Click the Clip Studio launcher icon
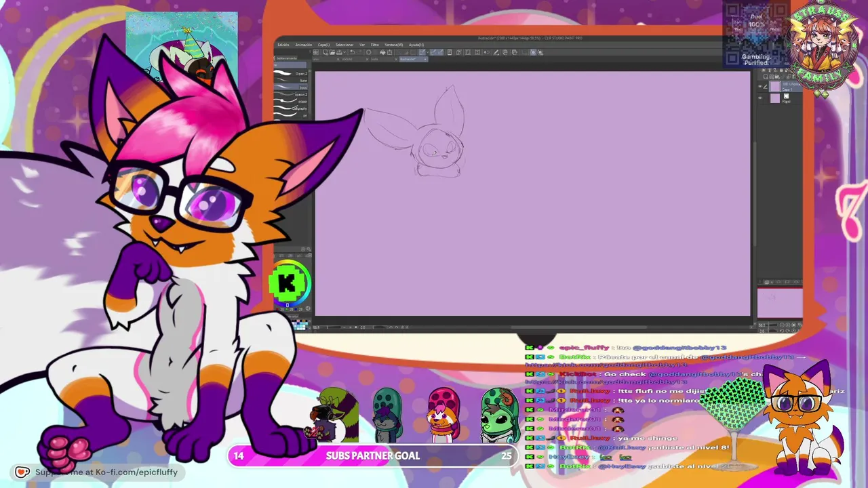 [x=316, y=52]
